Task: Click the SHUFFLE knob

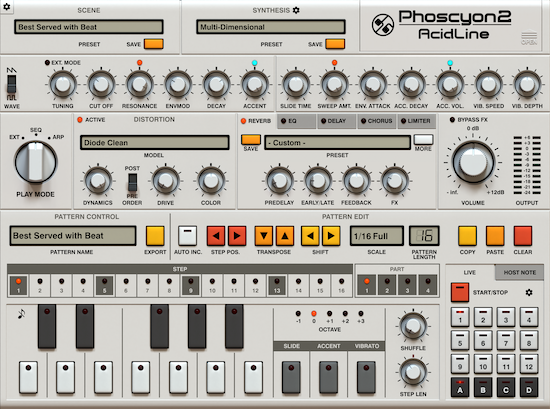Action: (413, 326)
